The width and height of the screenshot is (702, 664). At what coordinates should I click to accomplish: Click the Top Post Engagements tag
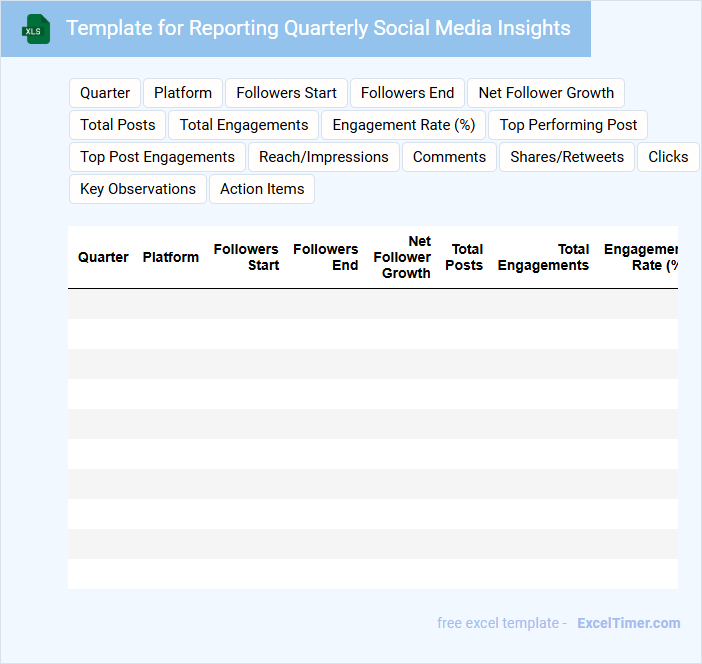point(157,157)
